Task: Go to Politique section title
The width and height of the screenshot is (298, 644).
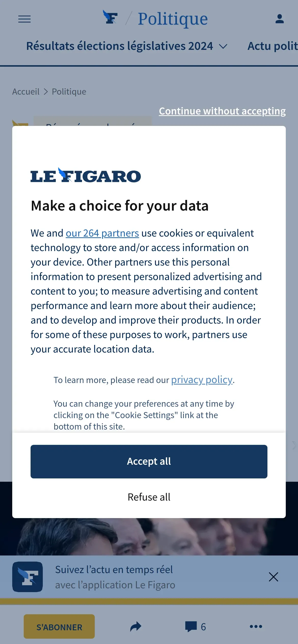Action: (173, 19)
